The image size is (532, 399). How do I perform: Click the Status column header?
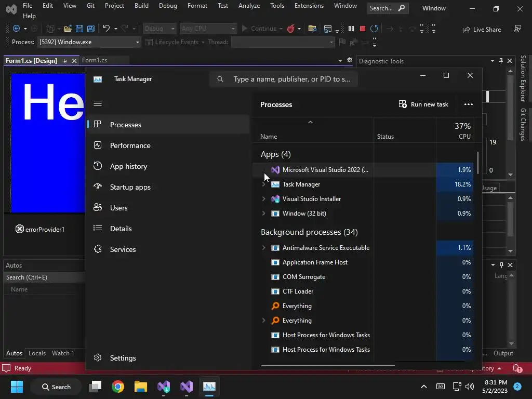coord(405,131)
